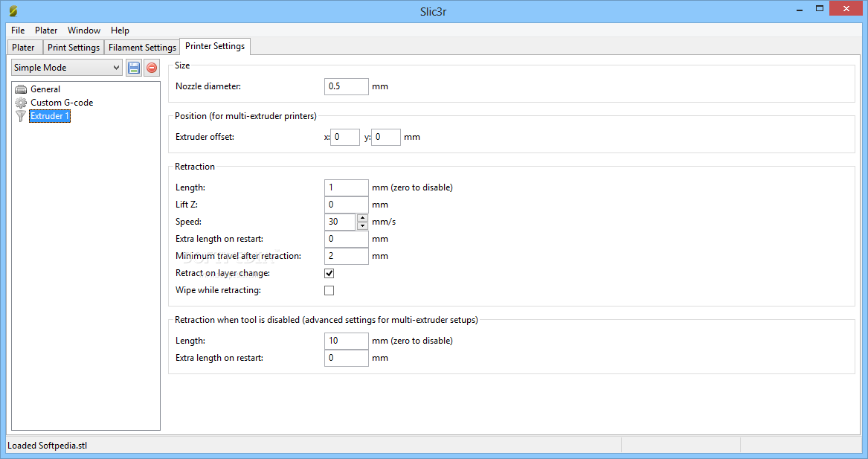This screenshot has width=868, height=459.
Task: Open the File menu
Action: click(x=18, y=31)
